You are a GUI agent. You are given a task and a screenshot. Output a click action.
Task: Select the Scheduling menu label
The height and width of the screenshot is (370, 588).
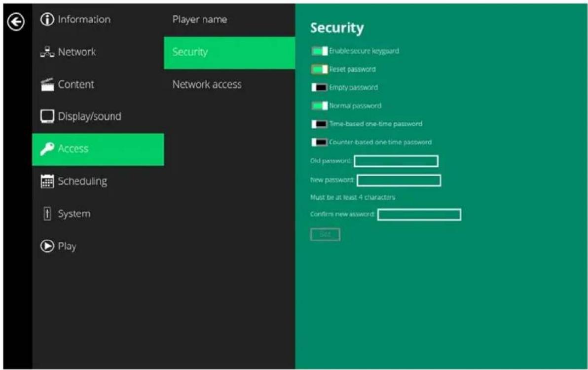coord(82,182)
